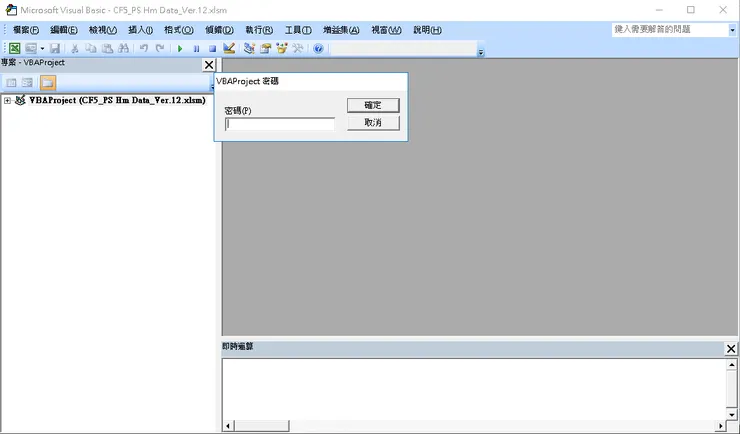Click the Visual Basic title bar app icon
The image size is (740, 434).
11,9
